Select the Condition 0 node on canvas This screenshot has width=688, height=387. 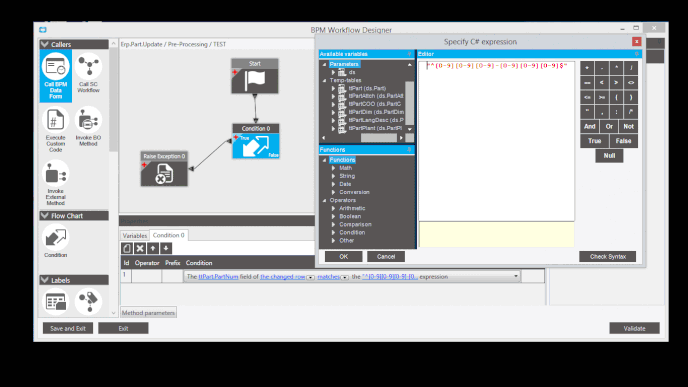click(256, 141)
